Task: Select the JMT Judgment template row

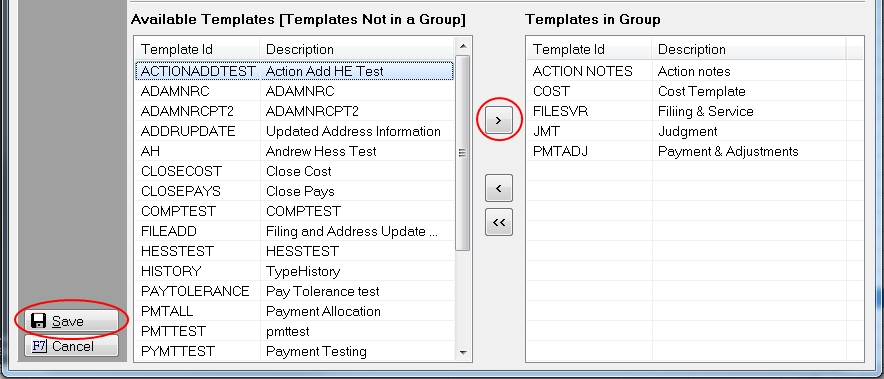Action: [695, 131]
